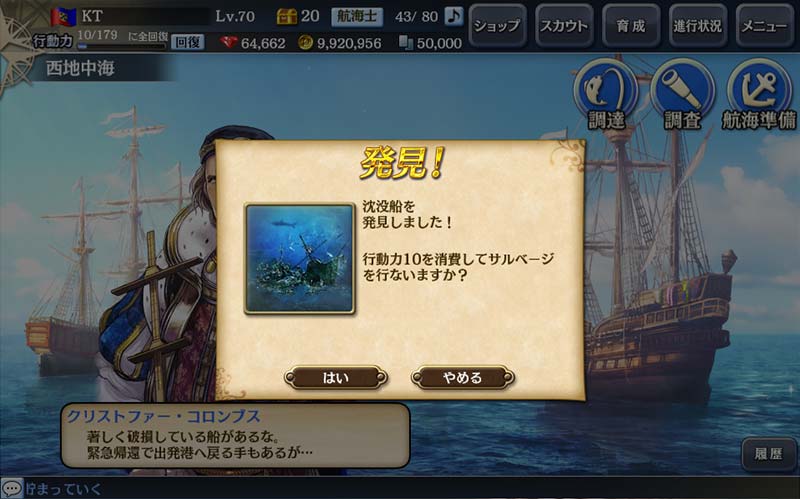Open the 履歴 history log
The image size is (800, 499).
tap(768, 454)
